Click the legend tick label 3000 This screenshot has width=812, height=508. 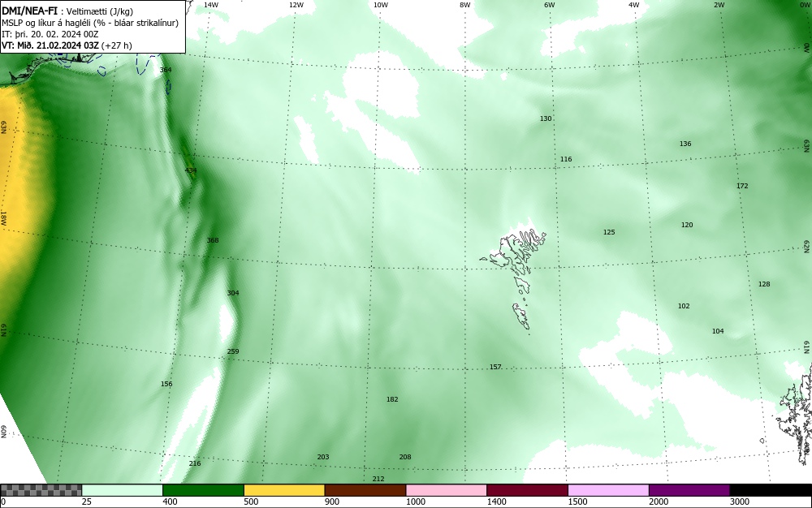click(740, 502)
